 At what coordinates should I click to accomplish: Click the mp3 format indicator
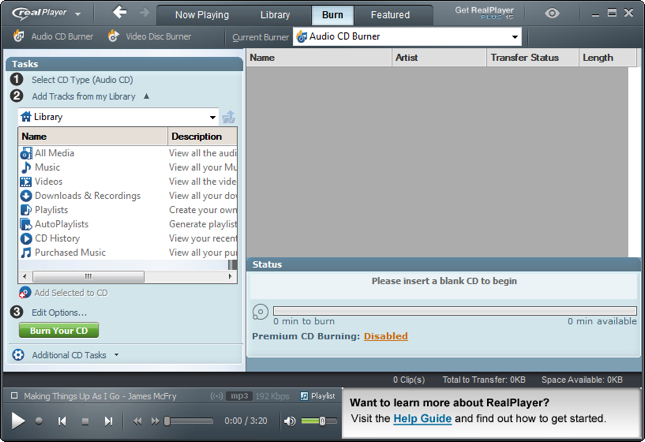coord(239,396)
